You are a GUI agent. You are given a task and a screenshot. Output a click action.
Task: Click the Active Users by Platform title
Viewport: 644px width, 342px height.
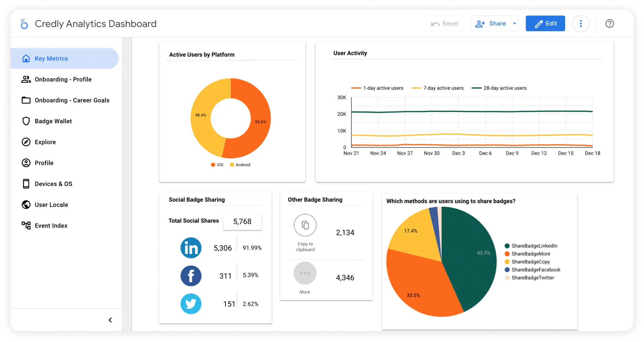tap(202, 54)
